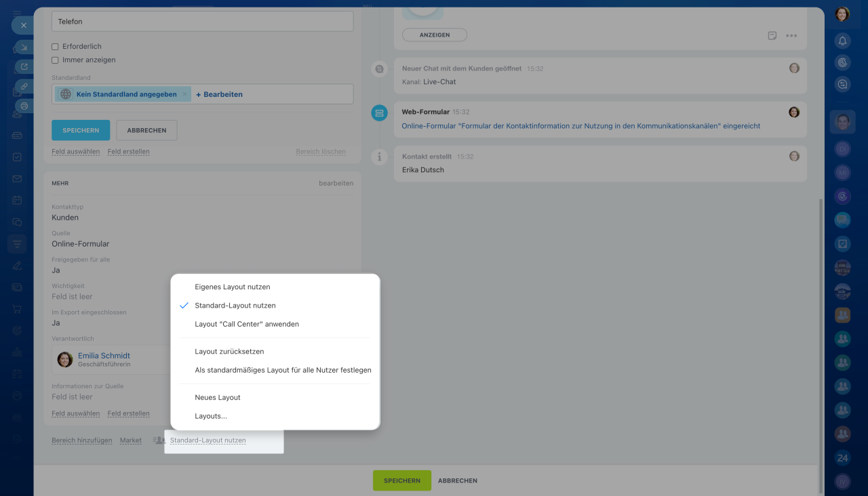The width and height of the screenshot is (868, 496).
Task: Open the Online-Formular eingereicht link
Action: (581, 126)
